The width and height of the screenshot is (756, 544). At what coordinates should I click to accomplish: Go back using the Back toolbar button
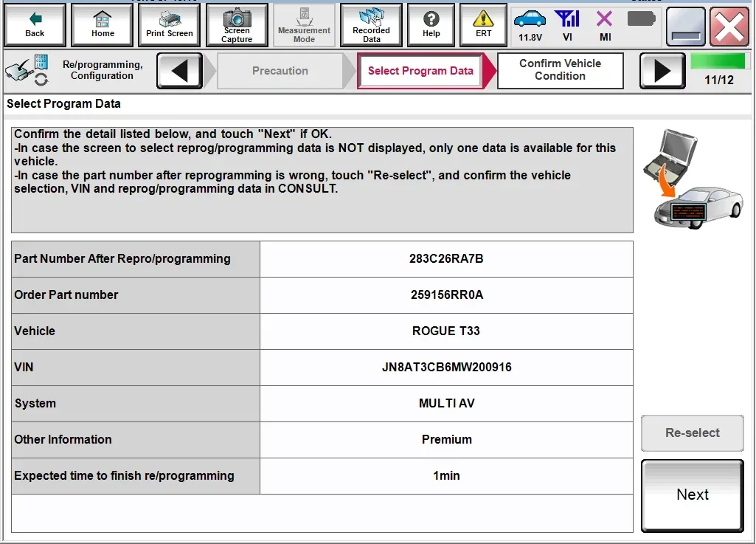[35, 25]
